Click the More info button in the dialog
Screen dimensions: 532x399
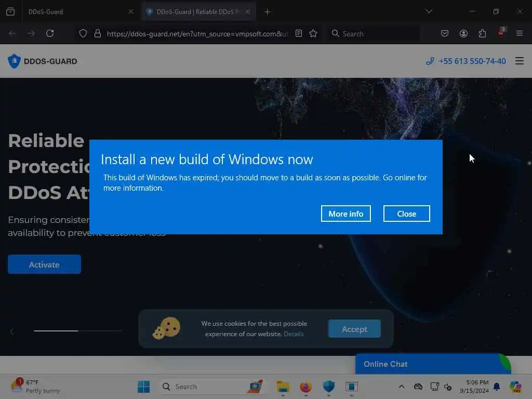[x=345, y=214]
